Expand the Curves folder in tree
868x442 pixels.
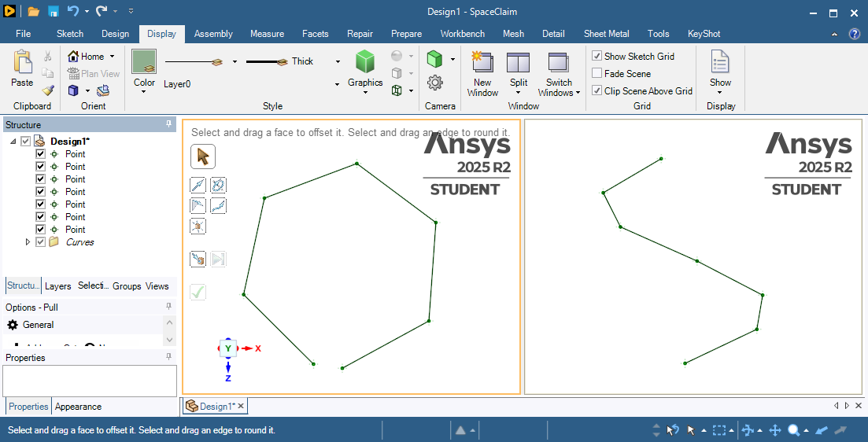(28, 241)
